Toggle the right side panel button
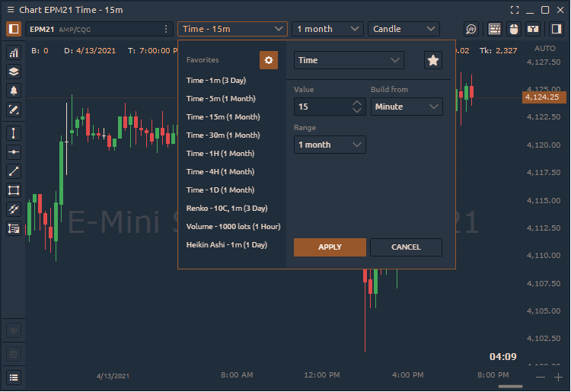The image size is (571, 392). pyautogui.click(x=554, y=29)
